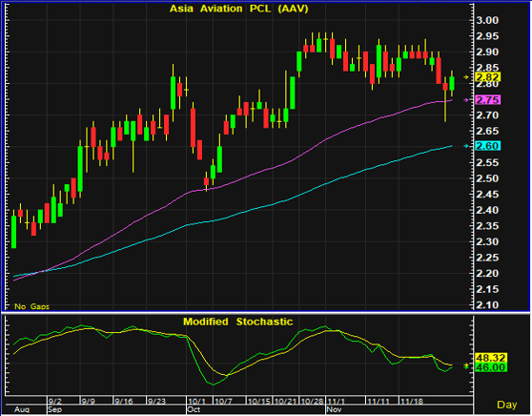This screenshot has height=416, width=532.
Task: Click the 10/7 date marker
Action: click(223, 401)
